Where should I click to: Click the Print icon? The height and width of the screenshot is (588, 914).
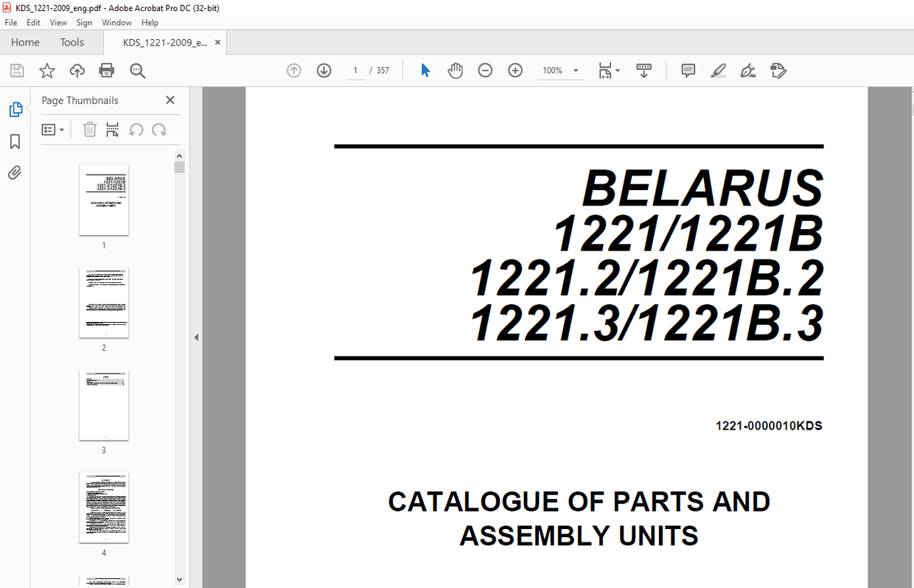[106, 70]
